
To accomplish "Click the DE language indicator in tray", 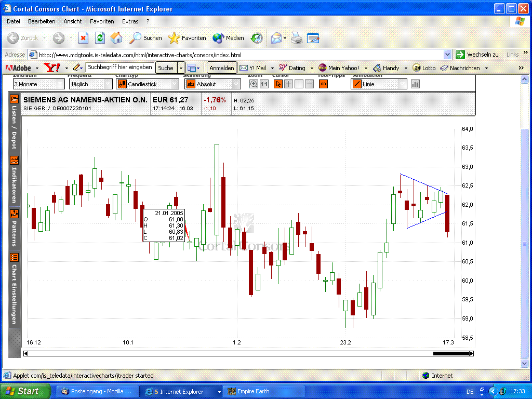I will tap(470, 392).
